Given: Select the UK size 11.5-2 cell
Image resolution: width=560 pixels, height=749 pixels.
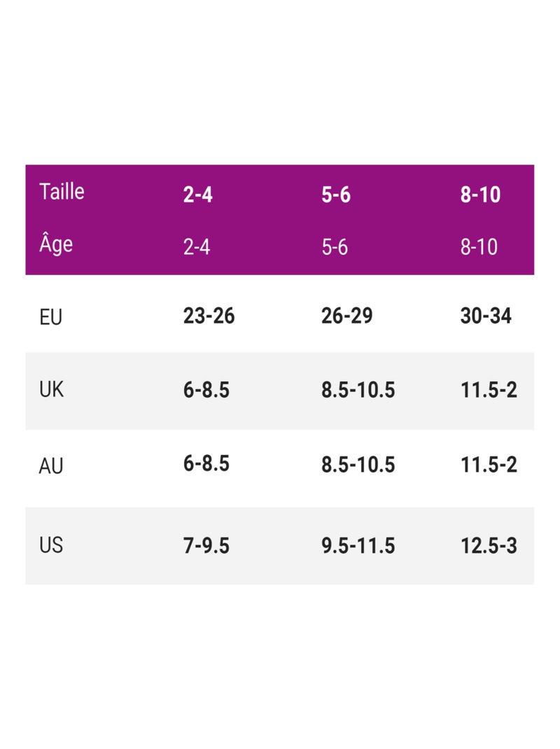Looking at the screenshot, I should pyautogui.click(x=489, y=390).
